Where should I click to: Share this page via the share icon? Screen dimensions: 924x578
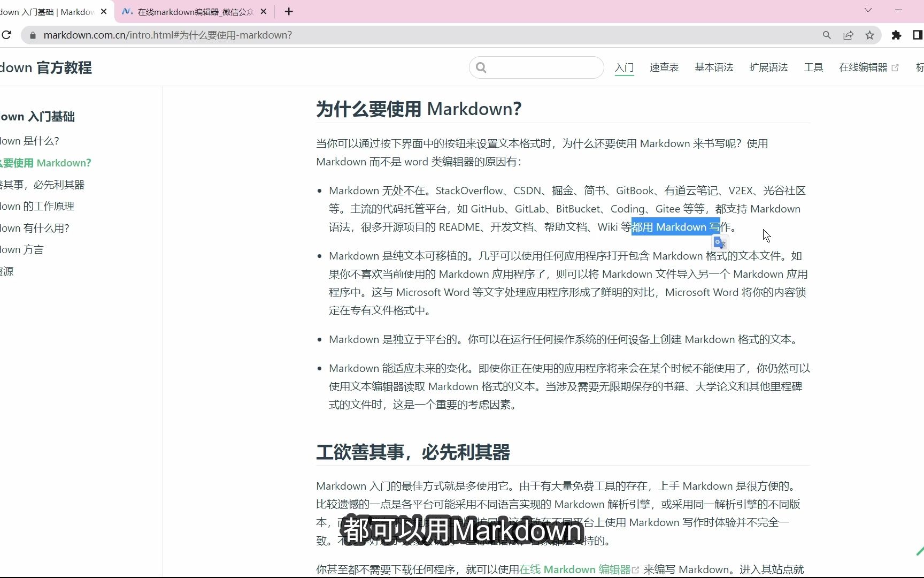click(x=848, y=35)
